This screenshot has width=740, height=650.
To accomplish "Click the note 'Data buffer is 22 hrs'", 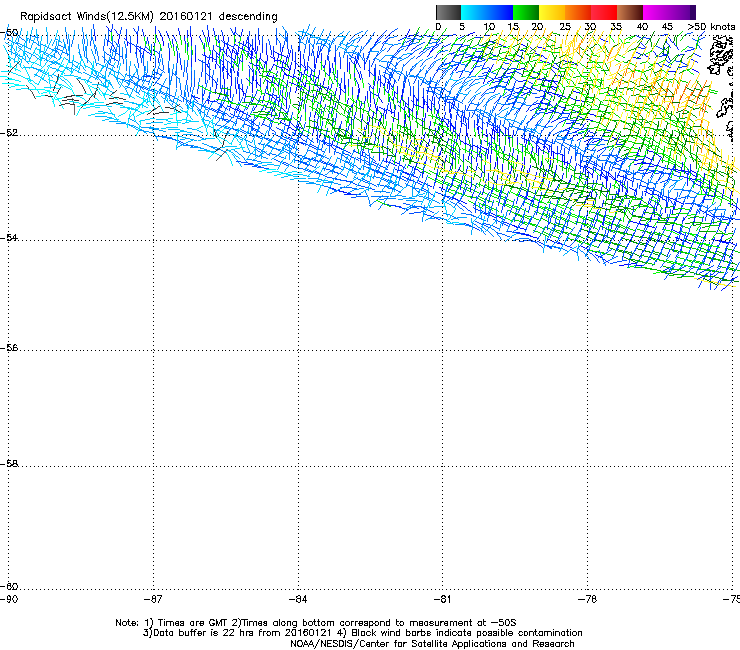I will click(x=203, y=633).
